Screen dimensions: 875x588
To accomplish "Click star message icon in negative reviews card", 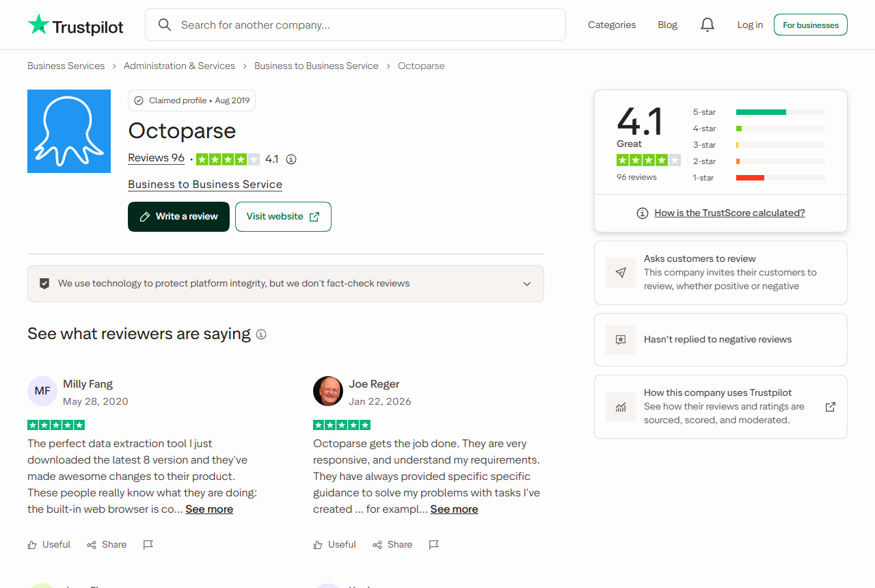I will 621,339.
